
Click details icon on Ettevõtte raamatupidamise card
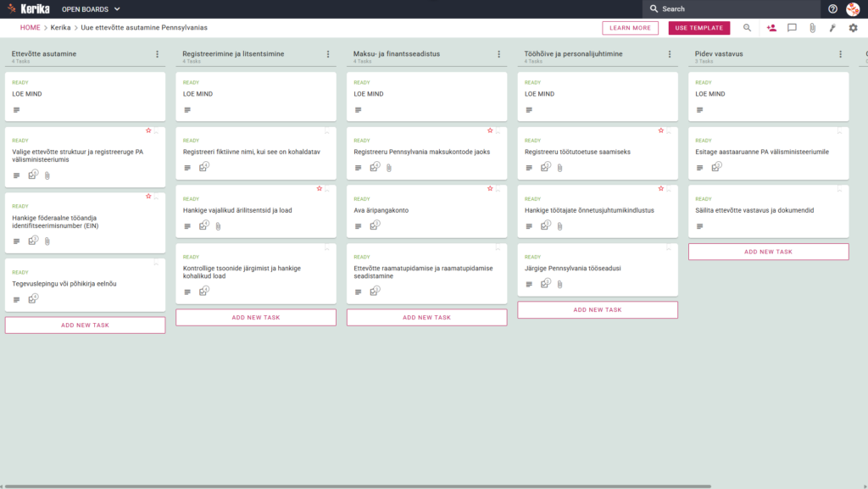[359, 292]
